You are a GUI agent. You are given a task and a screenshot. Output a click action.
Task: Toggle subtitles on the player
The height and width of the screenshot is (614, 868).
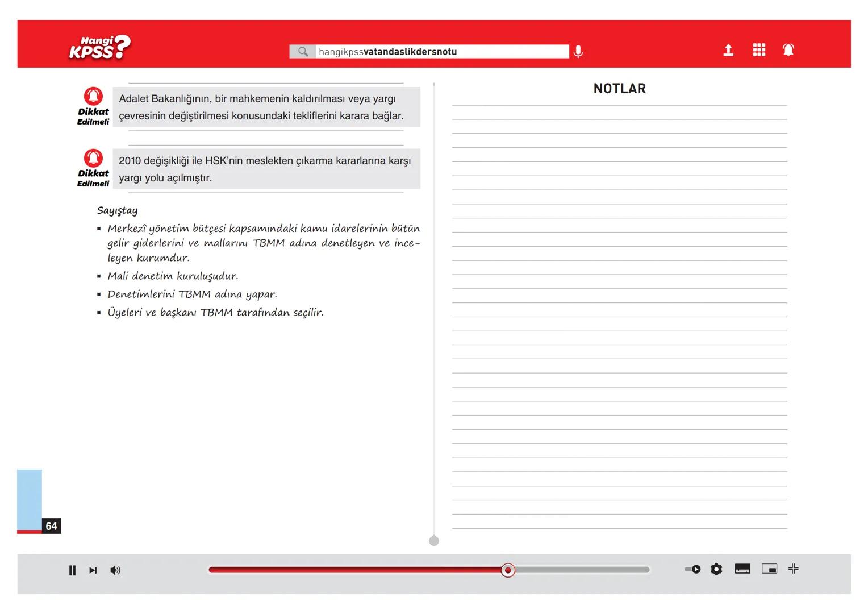coord(742,569)
